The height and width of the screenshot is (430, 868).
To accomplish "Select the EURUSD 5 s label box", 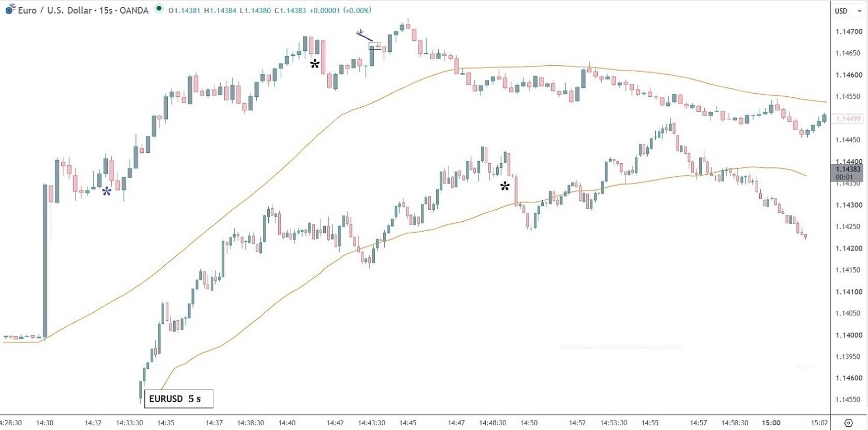I will click(x=179, y=399).
